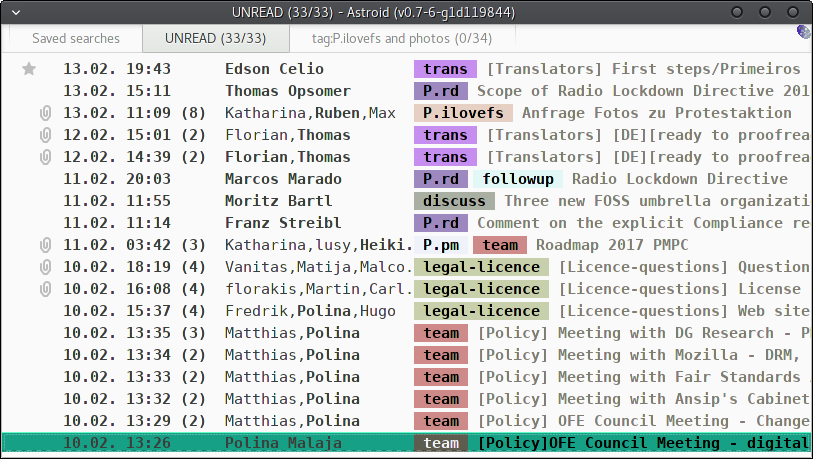Click the P.ilovefs tag label
The image size is (813, 459).
pyautogui.click(x=463, y=113)
